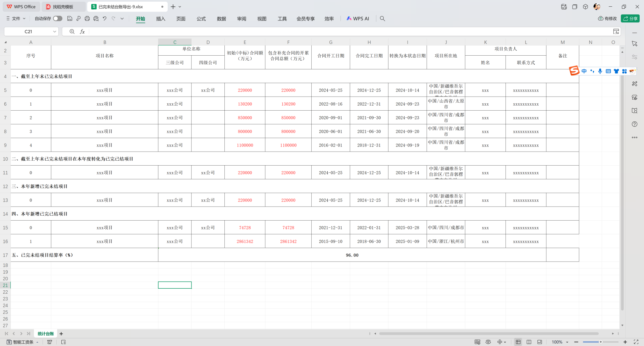Expand the formula bar editor icon
Image resolution: width=644 pixels, height=346 pixels.
tap(616, 32)
